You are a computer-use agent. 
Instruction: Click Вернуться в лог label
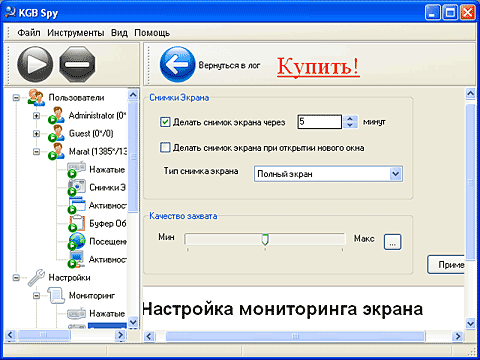coord(229,65)
